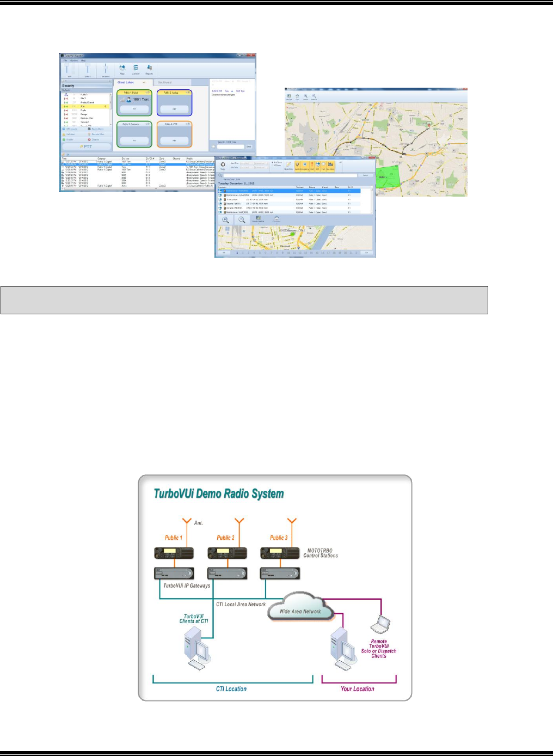Click the Enable radio action
This screenshot has height=756, width=553.
click(67, 139)
